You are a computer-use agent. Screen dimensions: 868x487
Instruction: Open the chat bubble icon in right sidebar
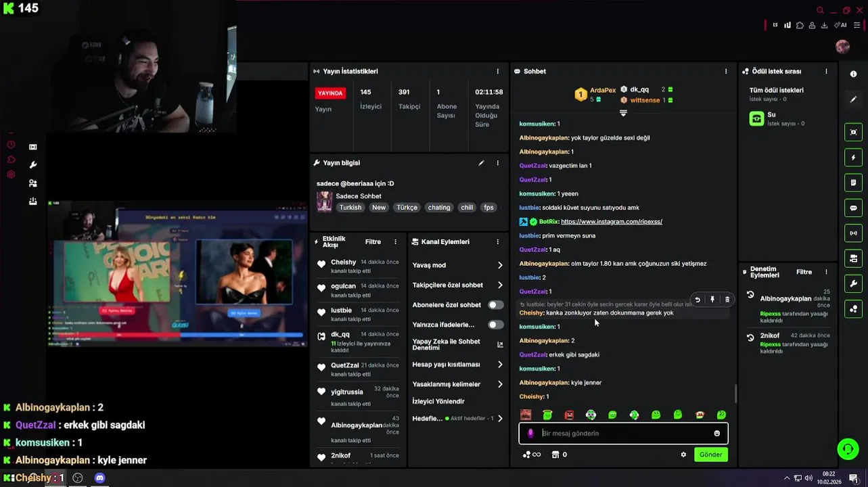(x=853, y=208)
